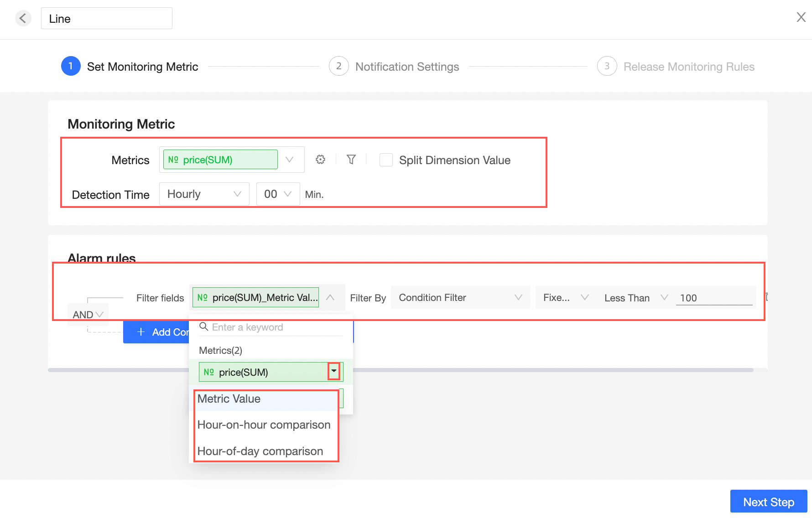This screenshot has height=518, width=812.
Task: Click the back arrow icon
Action: 23,19
